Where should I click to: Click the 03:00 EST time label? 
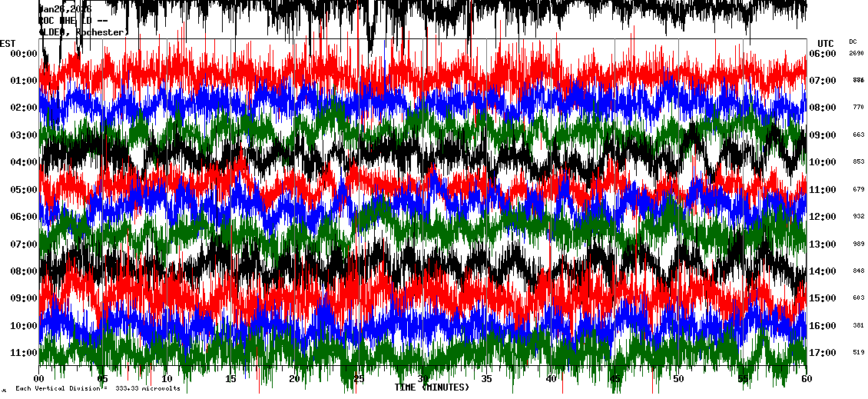24,135
